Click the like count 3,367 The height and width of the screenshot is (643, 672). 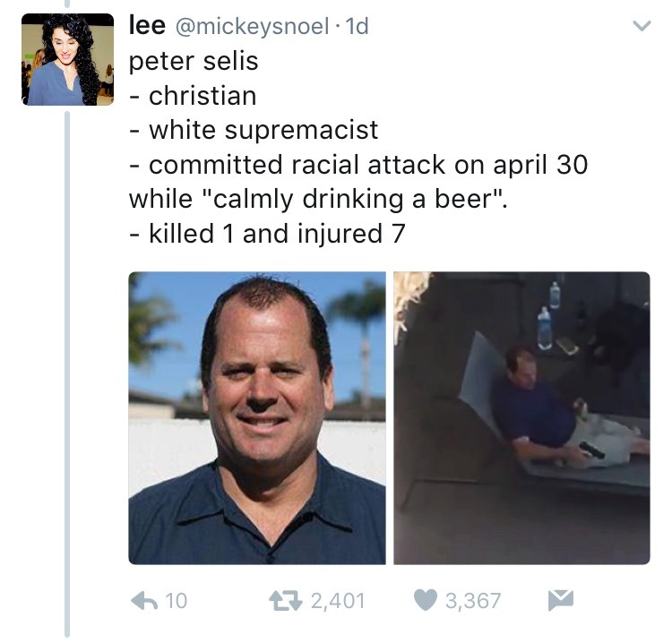pos(474,600)
